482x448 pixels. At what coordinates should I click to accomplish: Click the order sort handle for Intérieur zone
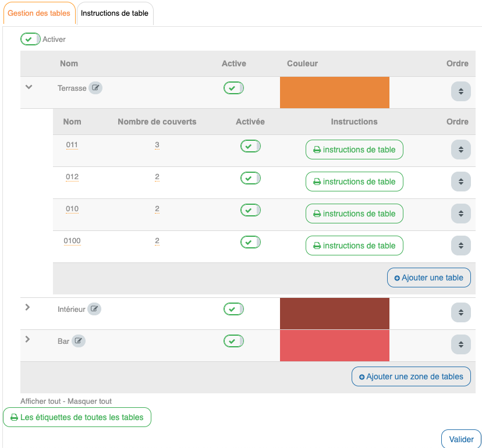point(460,312)
